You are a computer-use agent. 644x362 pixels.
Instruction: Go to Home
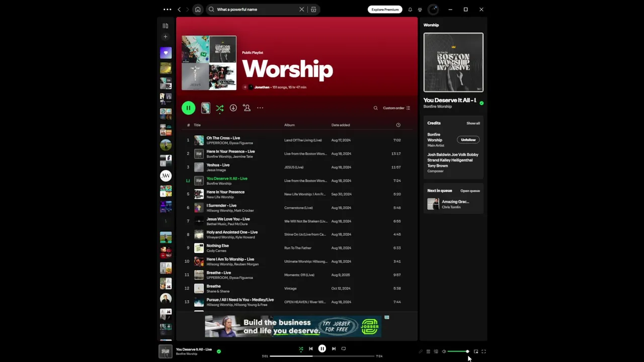tap(198, 9)
